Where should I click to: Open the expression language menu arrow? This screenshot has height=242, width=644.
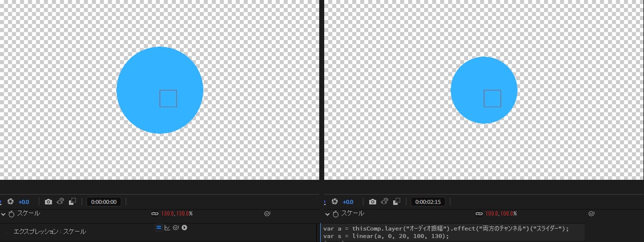click(184, 228)
